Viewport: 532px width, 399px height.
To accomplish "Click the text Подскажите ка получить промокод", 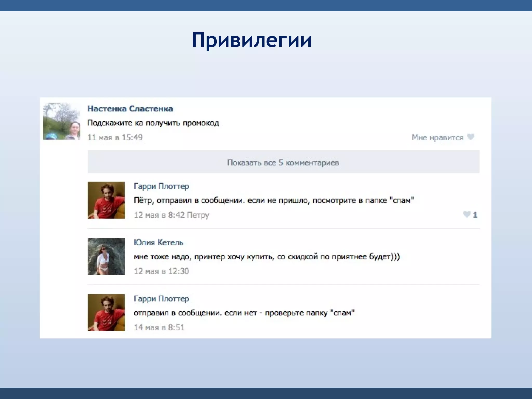I will 153,123.
